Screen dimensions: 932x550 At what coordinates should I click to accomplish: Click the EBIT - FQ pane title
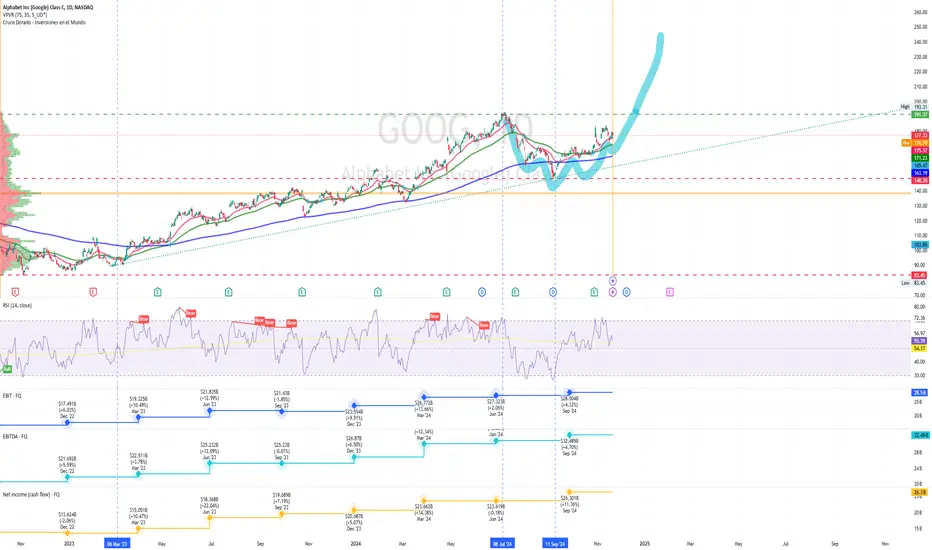[12, 395]
